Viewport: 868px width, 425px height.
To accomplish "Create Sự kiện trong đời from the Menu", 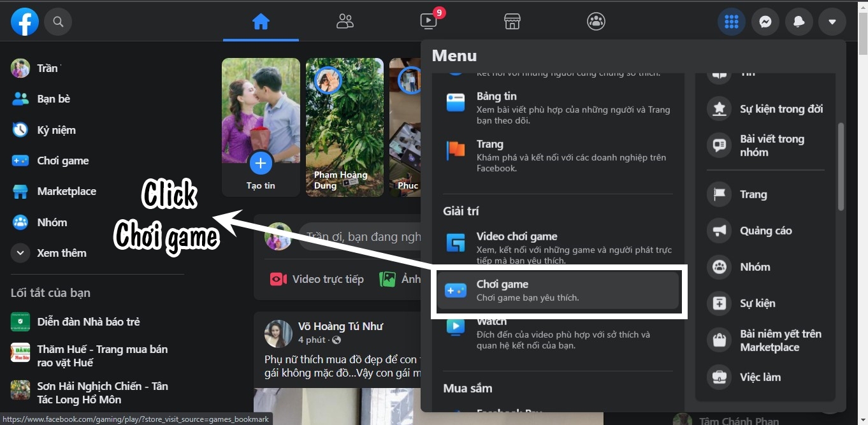I will point(766,109).
